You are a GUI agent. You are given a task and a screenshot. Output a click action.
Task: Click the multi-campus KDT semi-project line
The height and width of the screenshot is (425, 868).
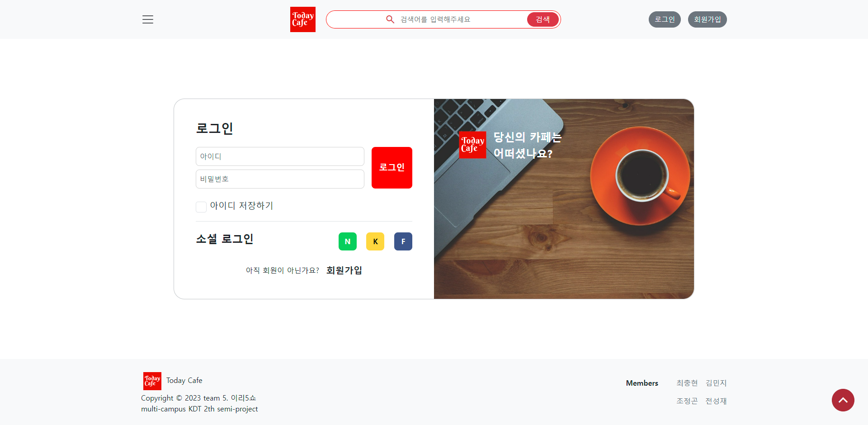pyautogui.click(x=199, y=409)
